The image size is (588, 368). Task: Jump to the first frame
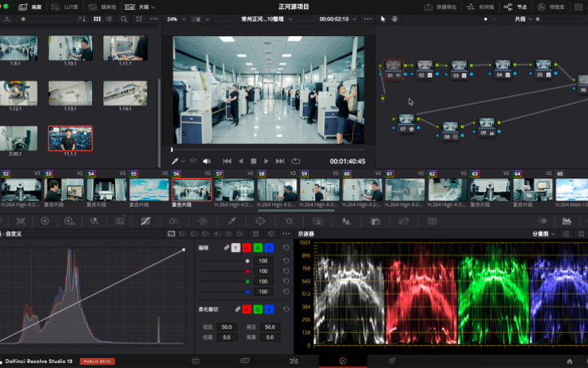tap(227, 161)
